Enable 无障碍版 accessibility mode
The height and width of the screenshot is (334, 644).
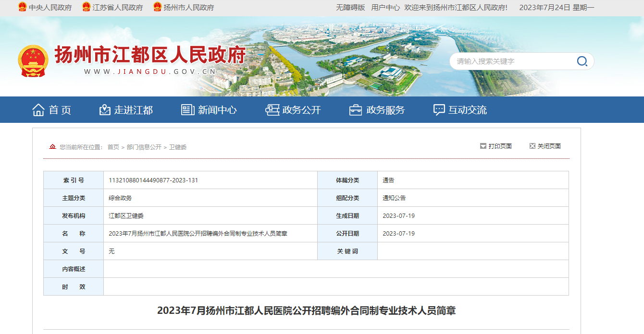(350, 7)
